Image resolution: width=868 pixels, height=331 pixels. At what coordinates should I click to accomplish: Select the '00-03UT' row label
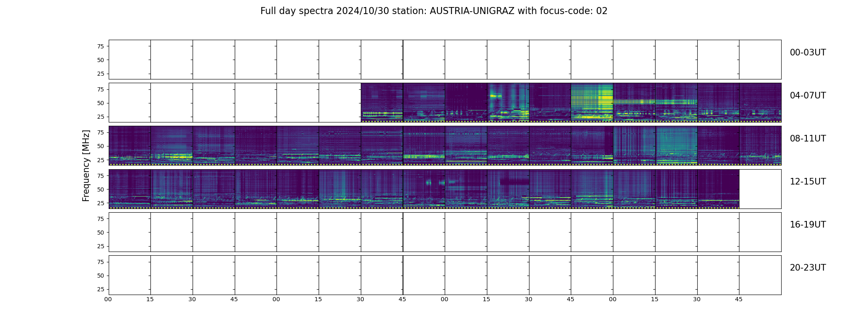(x=808, y=53)
